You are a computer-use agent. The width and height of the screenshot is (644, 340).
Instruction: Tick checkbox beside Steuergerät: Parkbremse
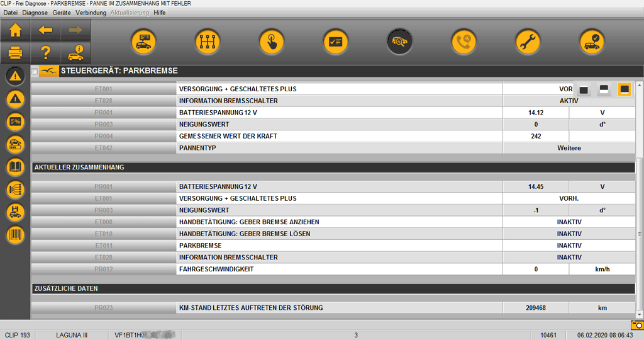click(x=35, y=71)
